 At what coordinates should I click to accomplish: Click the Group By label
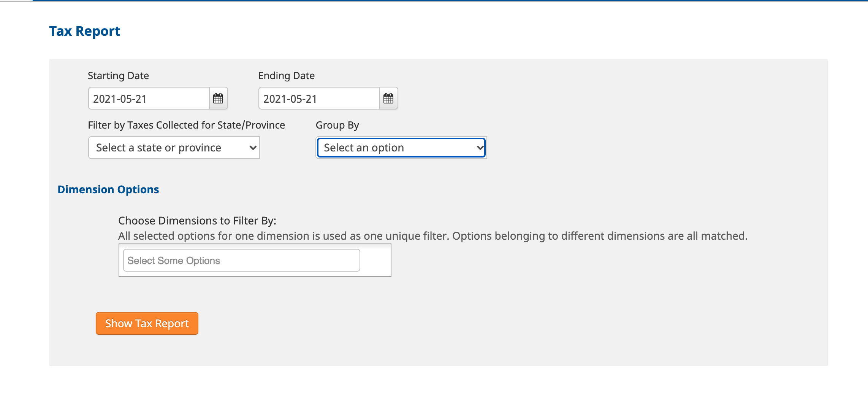(x=337, y=125)
